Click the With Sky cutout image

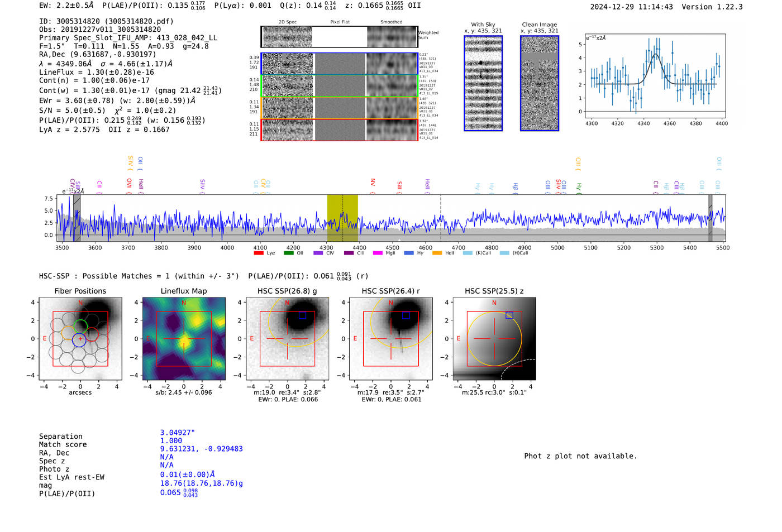[x=483, y=83]
